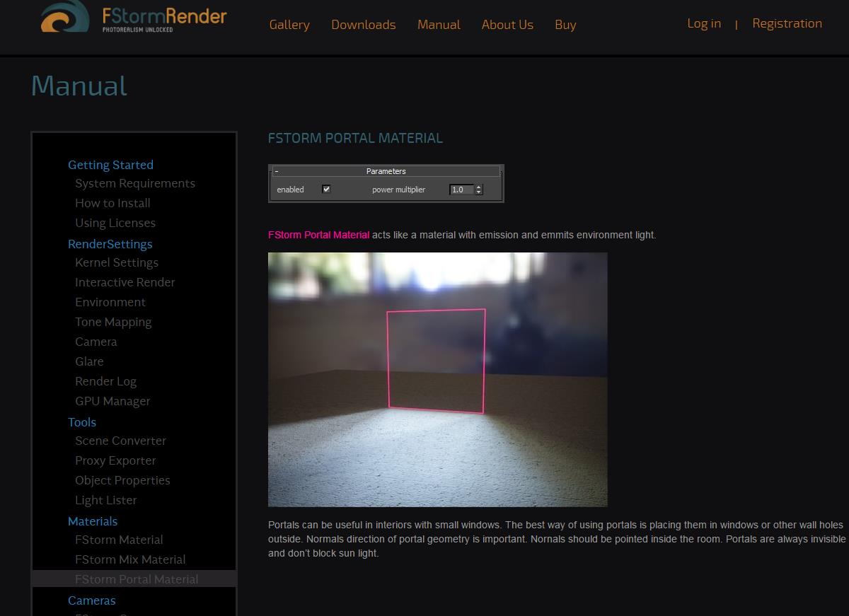Open the Registration link

point(787,23)
